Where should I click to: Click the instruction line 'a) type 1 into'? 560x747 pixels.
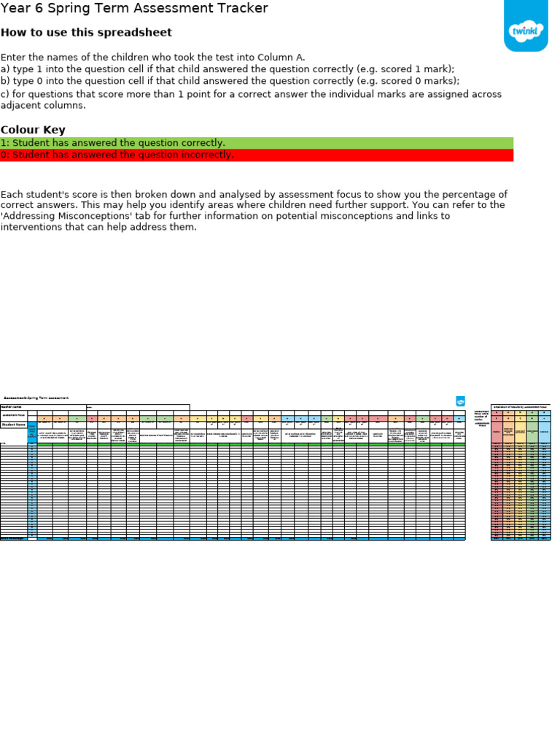(x=227, y=69)
